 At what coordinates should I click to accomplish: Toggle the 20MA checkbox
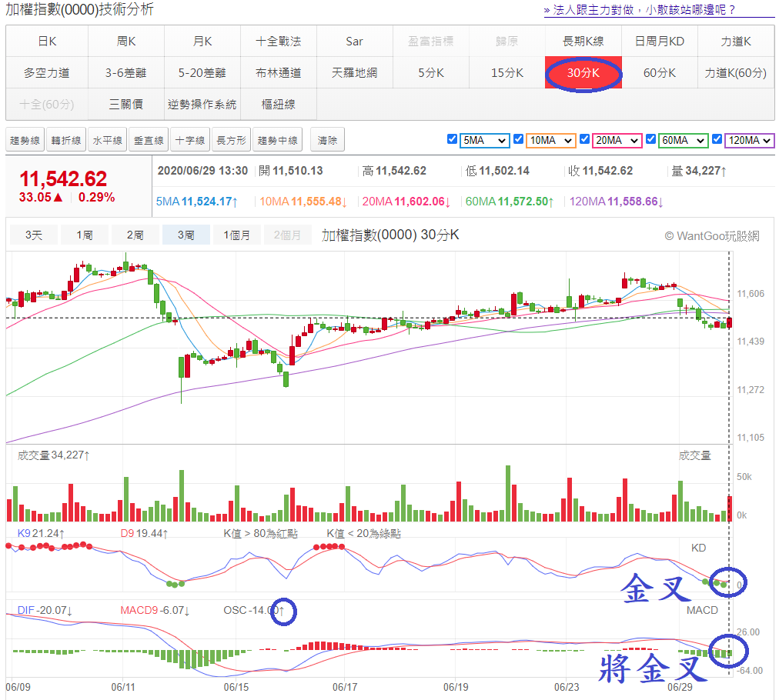[x=585, y=139]
